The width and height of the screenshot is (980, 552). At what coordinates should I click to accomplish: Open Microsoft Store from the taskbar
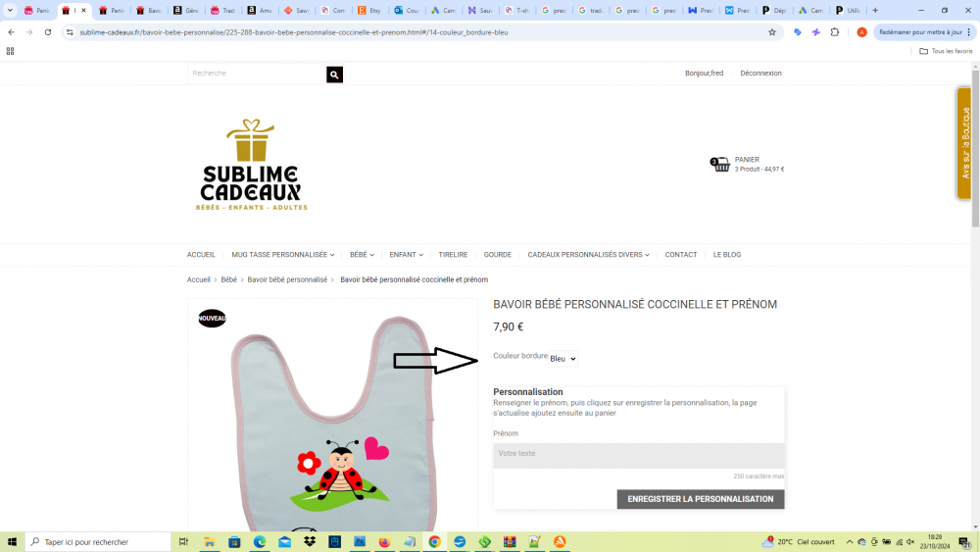point(234,542)
